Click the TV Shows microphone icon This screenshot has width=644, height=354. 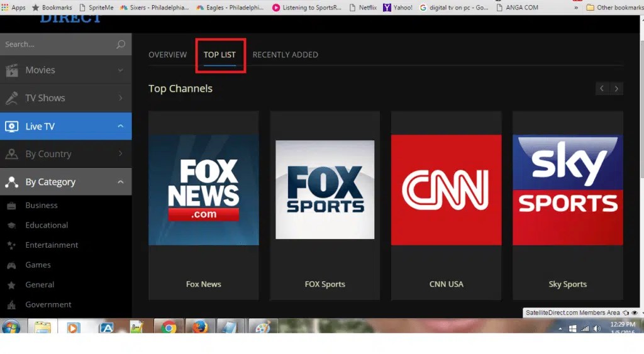(12, 97)
